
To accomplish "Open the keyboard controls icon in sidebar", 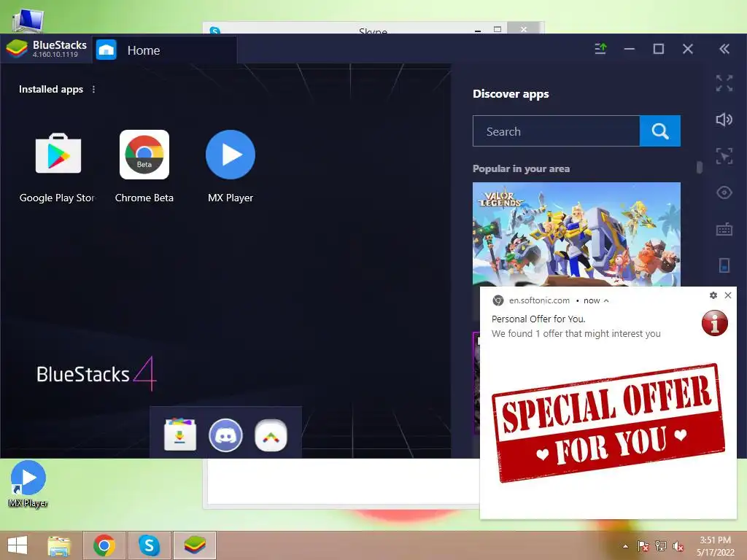I will pyautogui.click(x=724, y=229).
